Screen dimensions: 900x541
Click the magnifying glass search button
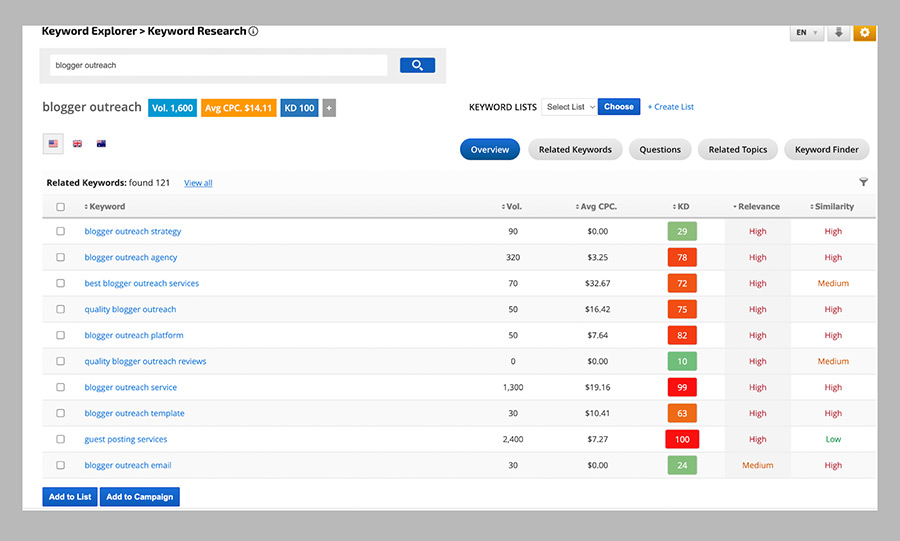(417, 65)
